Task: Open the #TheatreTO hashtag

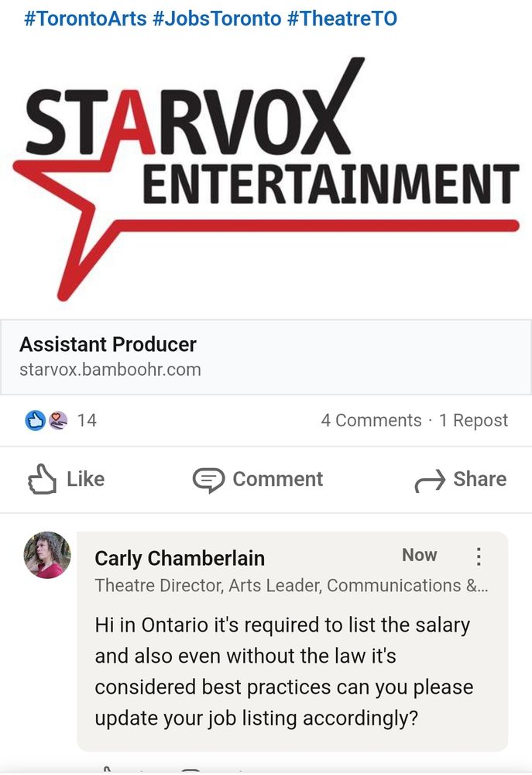Action: (342, 19)
